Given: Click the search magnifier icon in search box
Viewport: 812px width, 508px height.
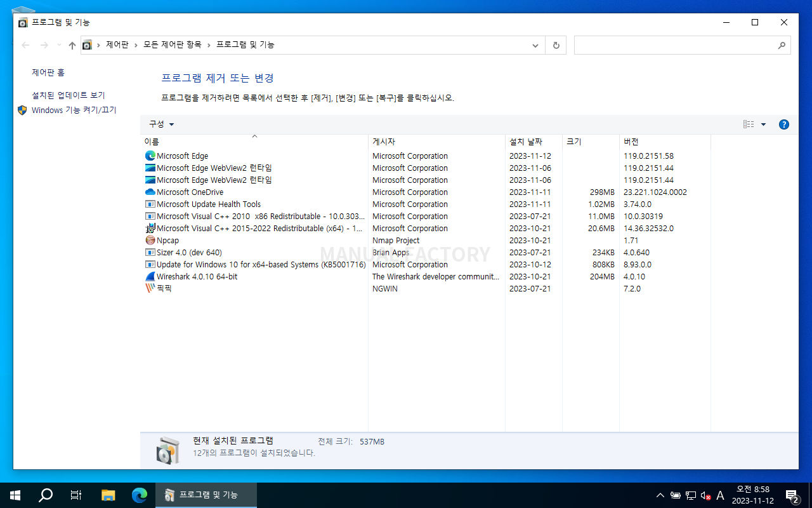Looking at the screenshot, I should click(782, 45).
